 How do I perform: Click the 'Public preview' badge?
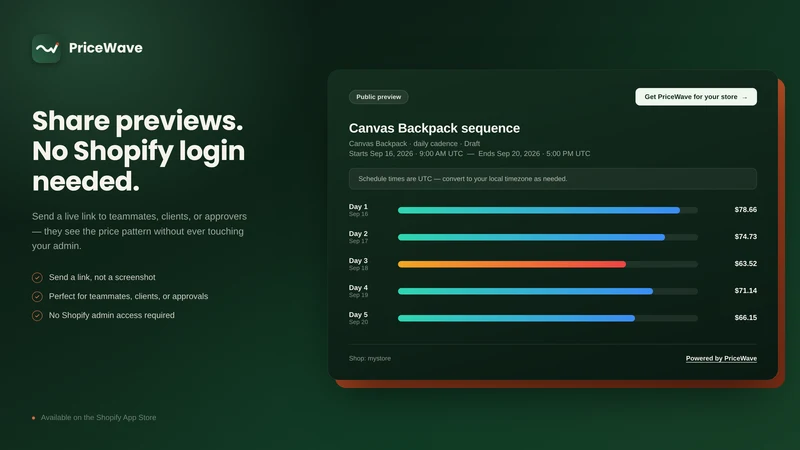[x=379, y=97]
